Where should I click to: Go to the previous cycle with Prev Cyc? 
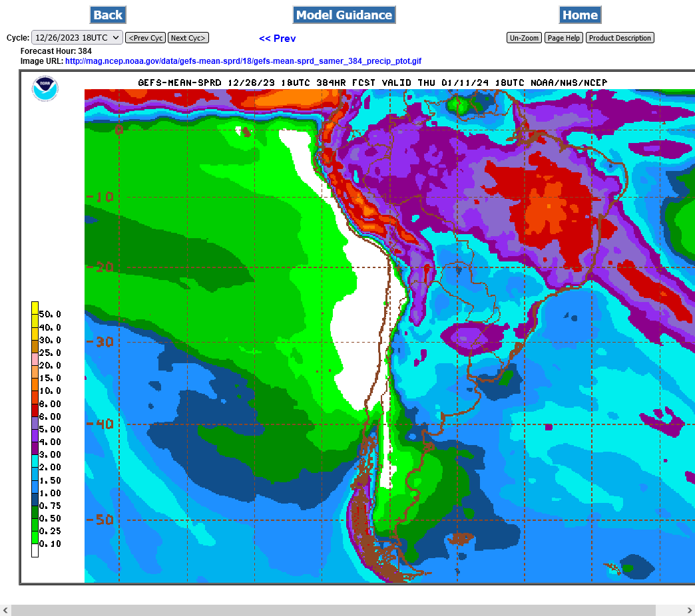pyautogui.click(x=145, y=38)
